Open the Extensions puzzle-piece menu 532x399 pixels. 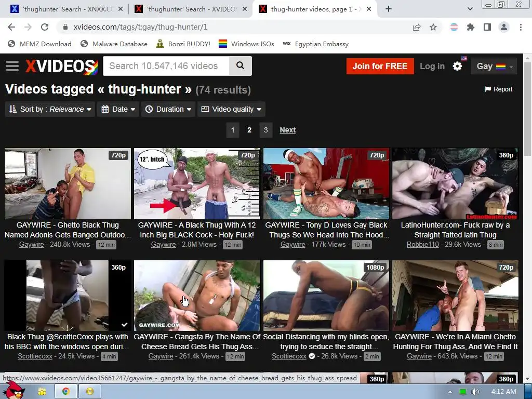click(470, 27)
